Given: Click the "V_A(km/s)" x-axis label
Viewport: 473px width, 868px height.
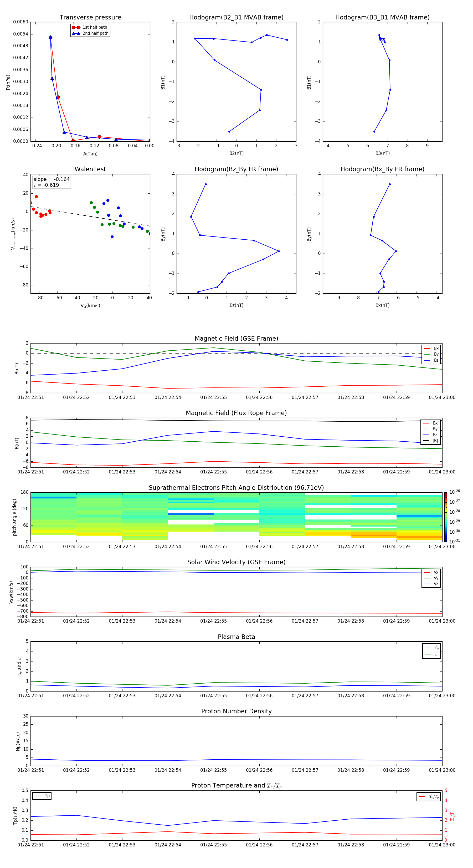Looking at the screenshot, I should [90, 306].
